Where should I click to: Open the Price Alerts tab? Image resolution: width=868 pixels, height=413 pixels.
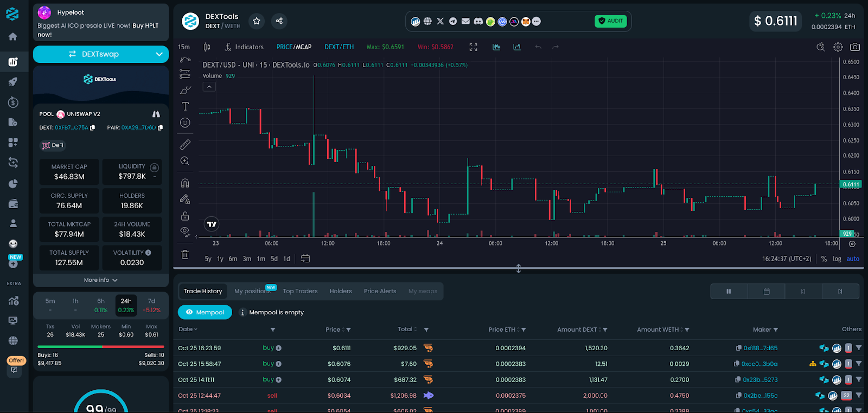(x=380, y=291)
